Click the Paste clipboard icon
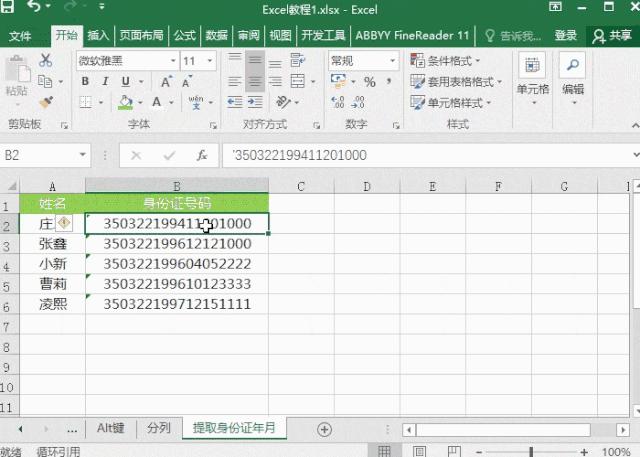This screenshot has width=640, height=457. pos(17,68)
